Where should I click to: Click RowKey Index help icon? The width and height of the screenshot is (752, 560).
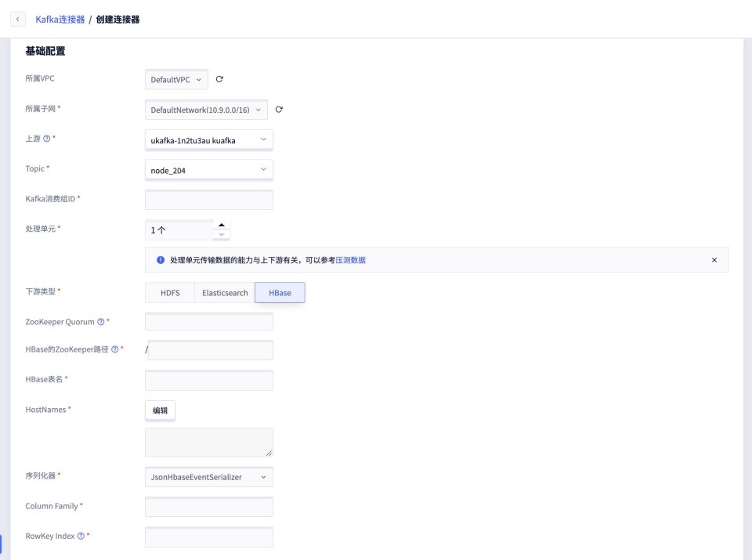pyautogui.click(x=81, y=537)
